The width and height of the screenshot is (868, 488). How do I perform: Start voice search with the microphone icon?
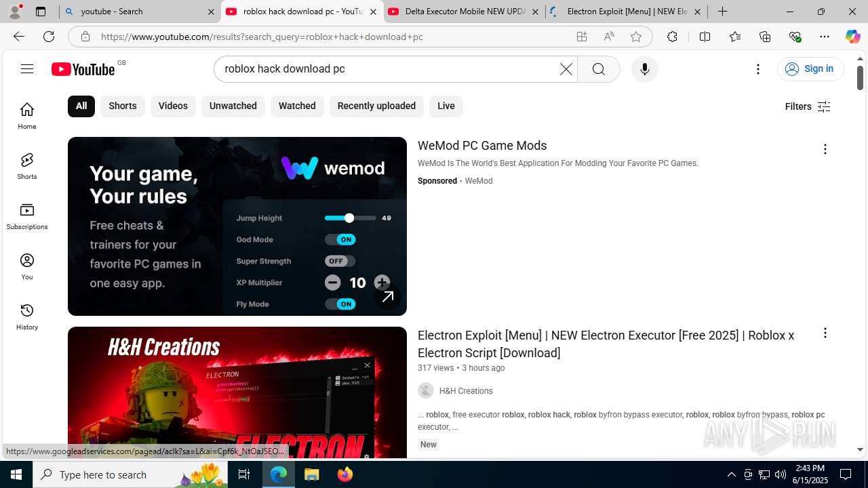tap(645, 69)
